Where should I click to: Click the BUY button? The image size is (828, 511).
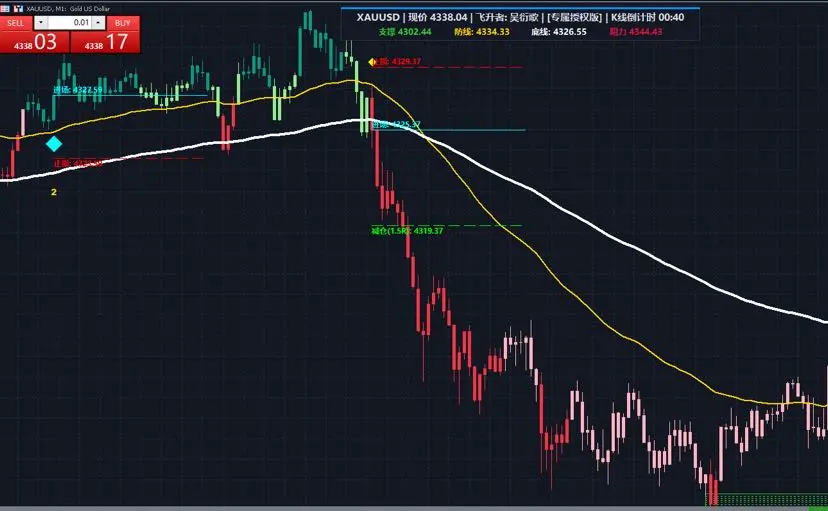(x=123, y=23)
